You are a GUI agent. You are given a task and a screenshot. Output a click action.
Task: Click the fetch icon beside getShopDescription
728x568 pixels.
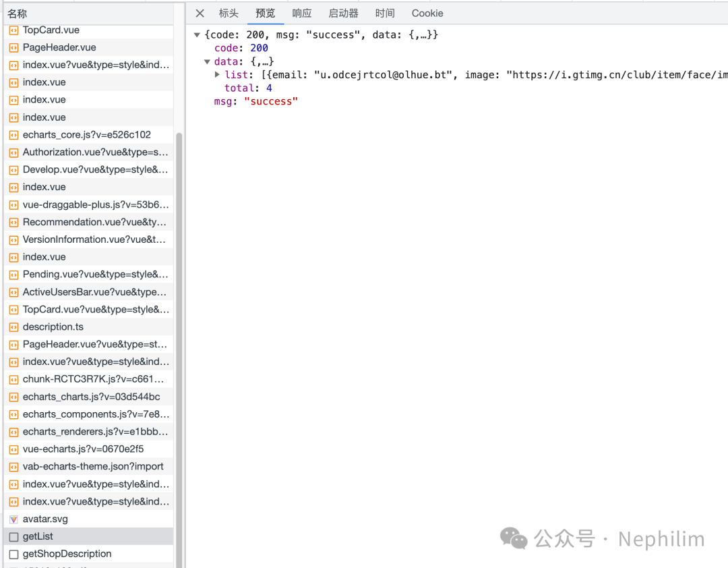(x=14, y=555)
